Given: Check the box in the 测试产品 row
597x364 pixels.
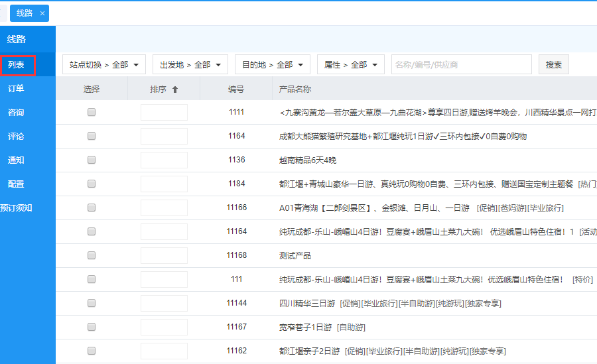Looking at the screenshot, I should (92, 256).
